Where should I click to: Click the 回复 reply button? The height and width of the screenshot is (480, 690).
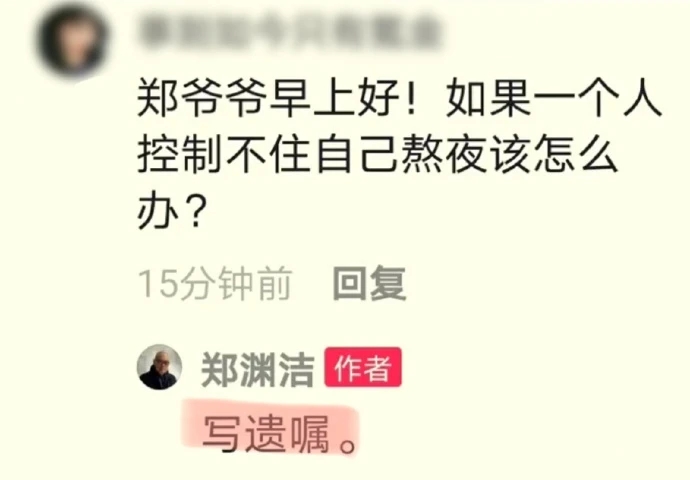point(369,284)
